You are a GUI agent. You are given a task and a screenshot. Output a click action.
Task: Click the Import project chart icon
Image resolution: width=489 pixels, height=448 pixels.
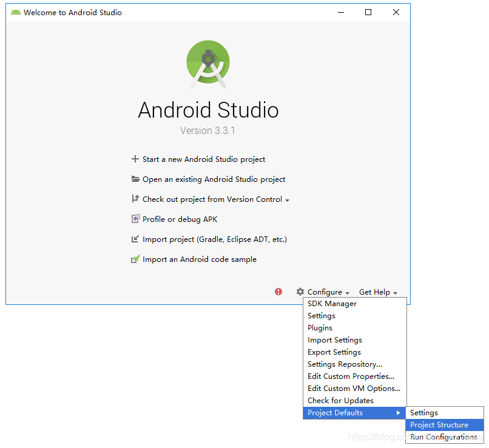[x=135, y=239]
